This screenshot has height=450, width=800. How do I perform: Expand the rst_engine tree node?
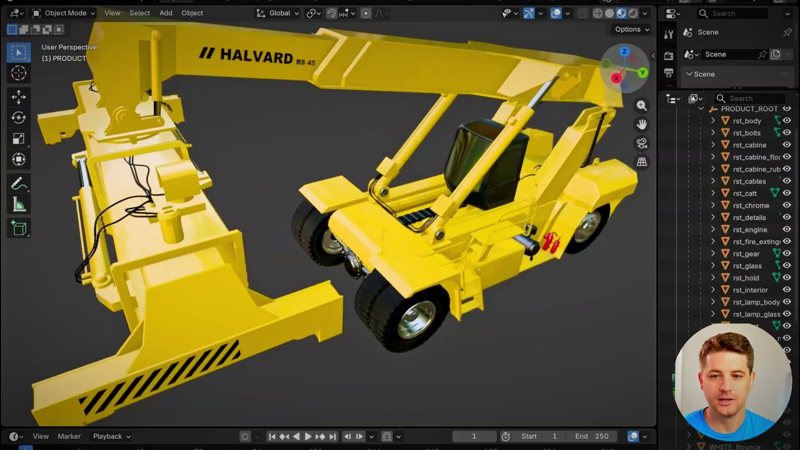[713, 230]
